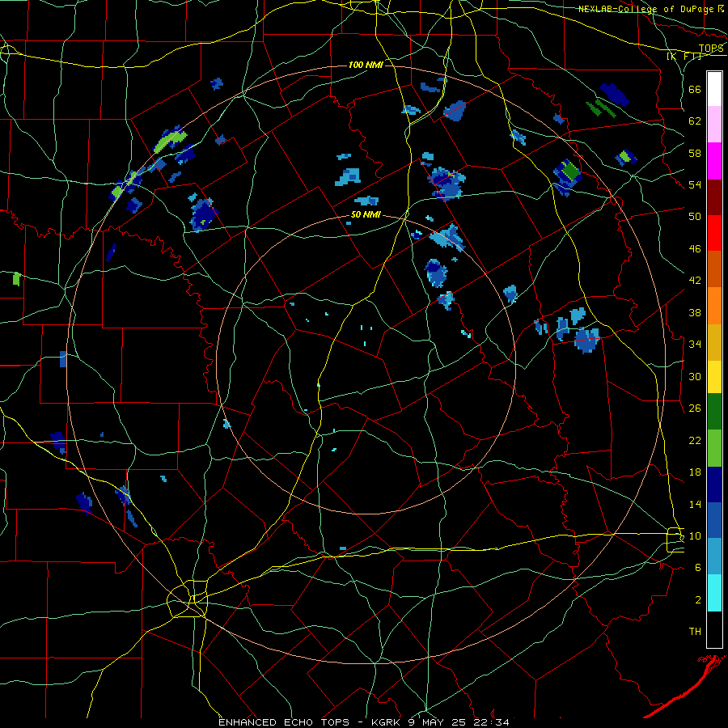Click the legend value 62
This screenshot has height=728, width=728.
[x=695, y=121]
